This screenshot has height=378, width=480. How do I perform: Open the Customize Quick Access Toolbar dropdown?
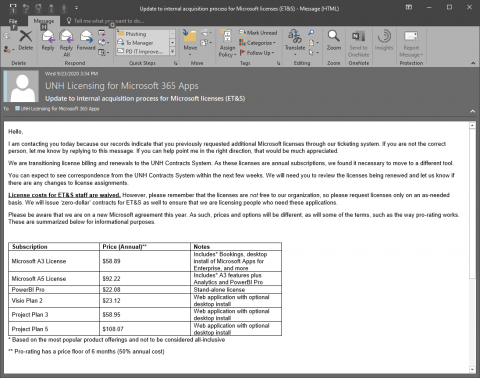pos(76,7)
